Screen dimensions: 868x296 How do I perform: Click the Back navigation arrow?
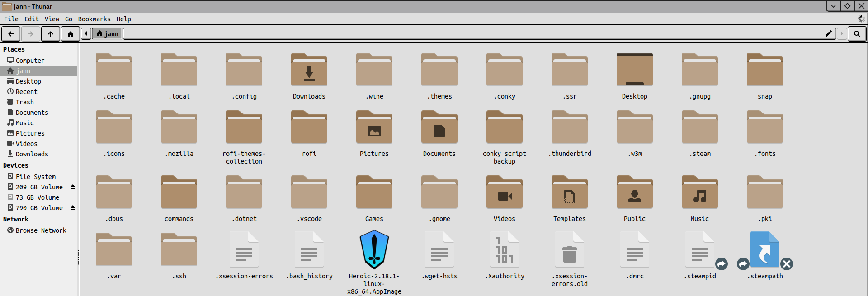point(11,34)
